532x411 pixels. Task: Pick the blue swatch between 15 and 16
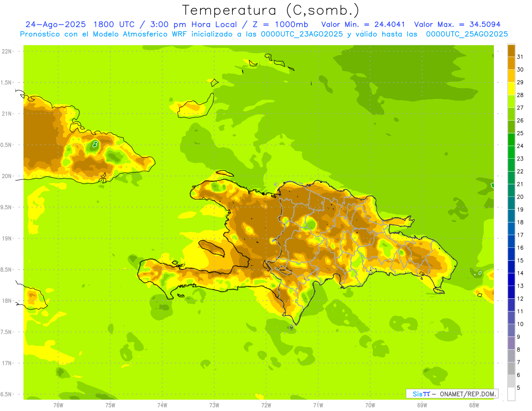511,254
